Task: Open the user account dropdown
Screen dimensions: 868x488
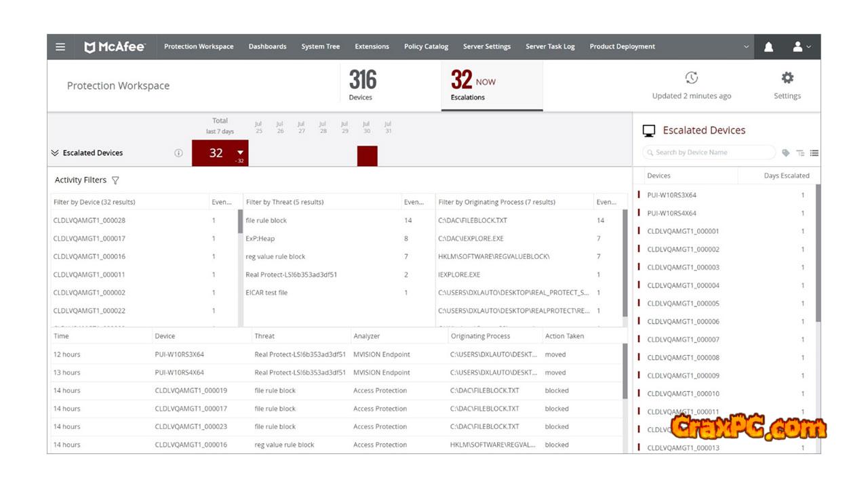Action: (802, 47)
